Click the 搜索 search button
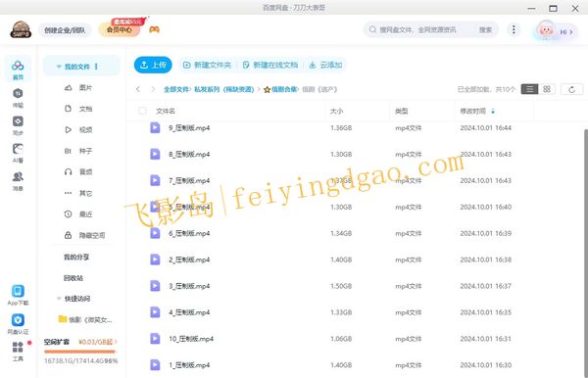The width and height of the screenshot is (588, 378). pyautogui.click(x=485, y=29)
